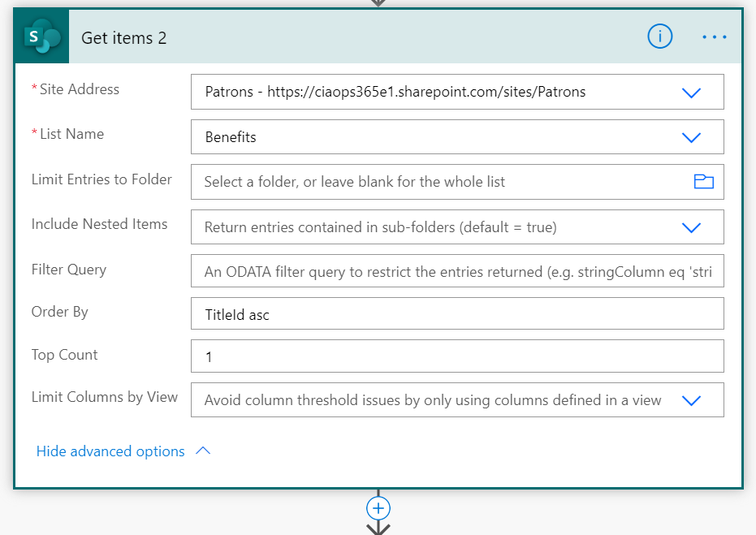Click the plus insert step icon
Screen dimensions: 756x535
click(378, 508)
